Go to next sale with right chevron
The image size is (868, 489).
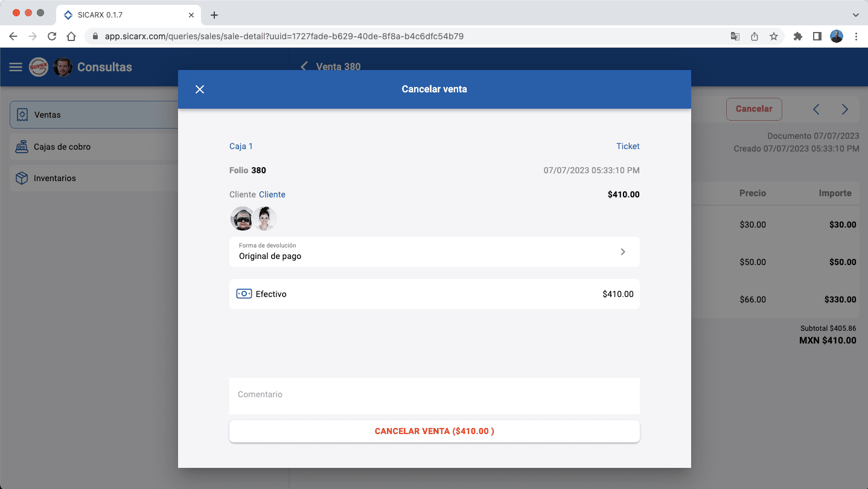tap(844, 109)
